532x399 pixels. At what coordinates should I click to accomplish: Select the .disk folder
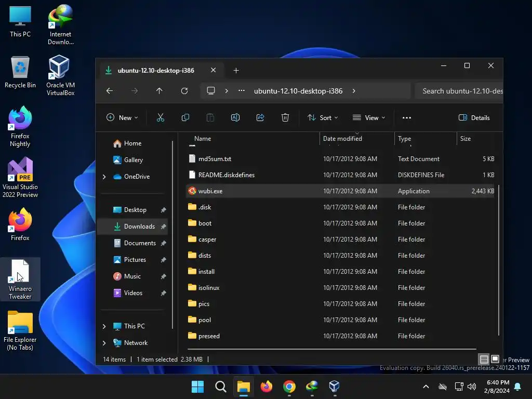pyautogui.click(x=340, y=207)
